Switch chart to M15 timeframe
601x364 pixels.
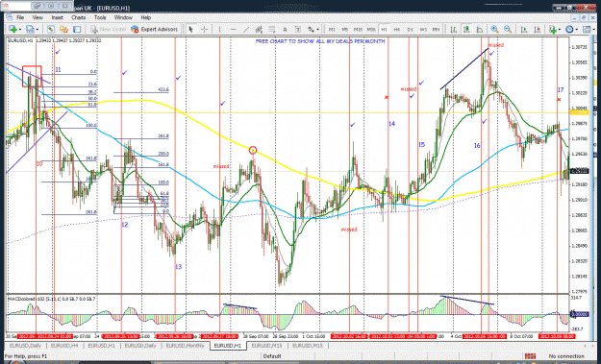(x=358, y=29)
